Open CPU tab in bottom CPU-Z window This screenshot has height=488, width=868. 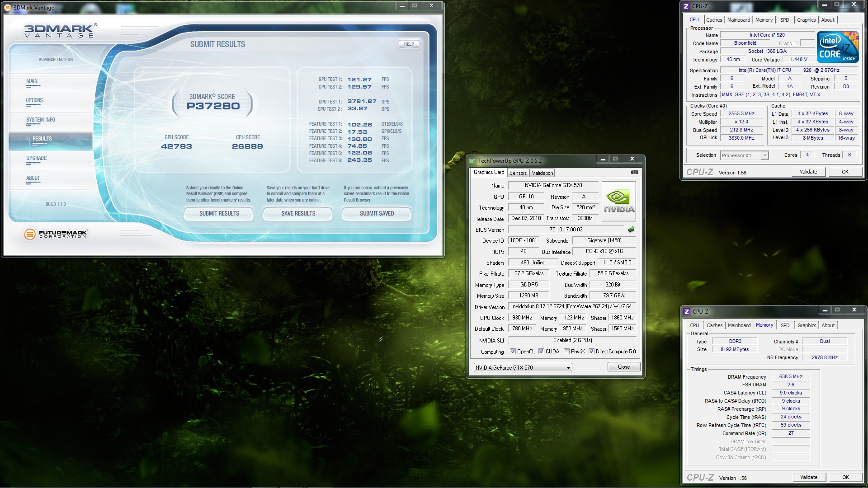(x=694, y=325)
